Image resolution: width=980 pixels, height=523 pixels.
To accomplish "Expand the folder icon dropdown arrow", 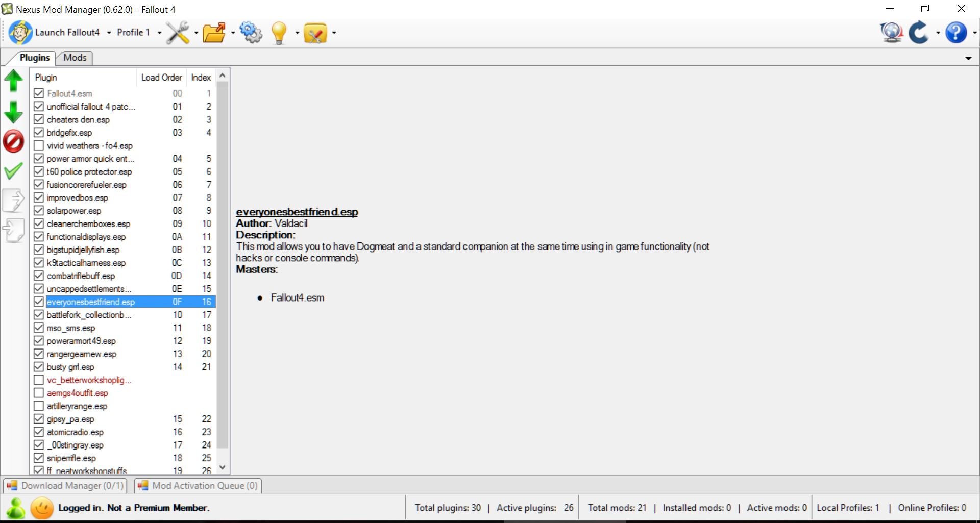I will coord(233,33).
